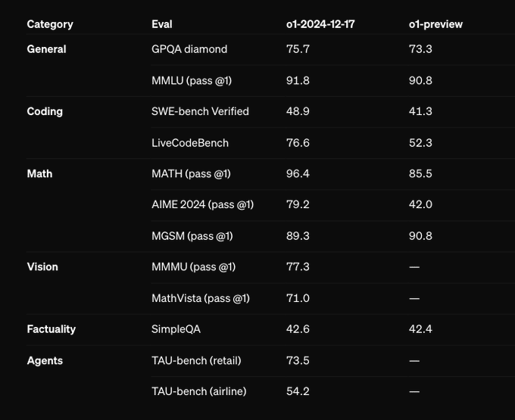The image size is (515, 420).
Task: Select the TAU-bench (retail) eval name
Action: tap(196, 360)
